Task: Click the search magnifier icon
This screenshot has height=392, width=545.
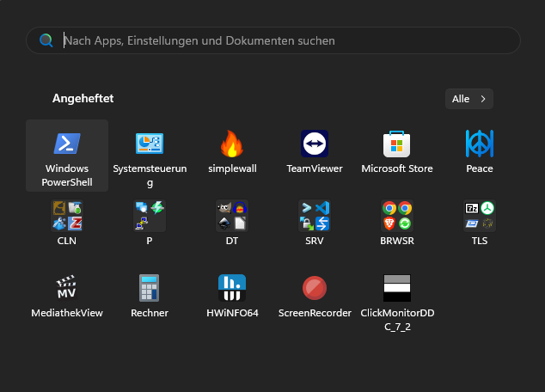Action: click(46, 40)
